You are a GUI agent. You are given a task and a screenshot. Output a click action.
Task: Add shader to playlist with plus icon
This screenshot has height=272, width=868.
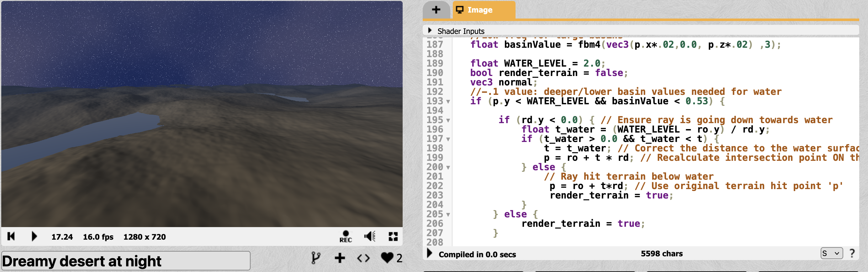coord(340,258)
